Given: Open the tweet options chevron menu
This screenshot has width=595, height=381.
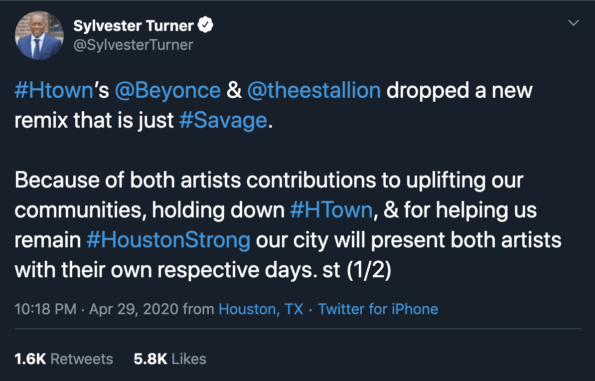Looking at the screenshot, I should 573,23.
